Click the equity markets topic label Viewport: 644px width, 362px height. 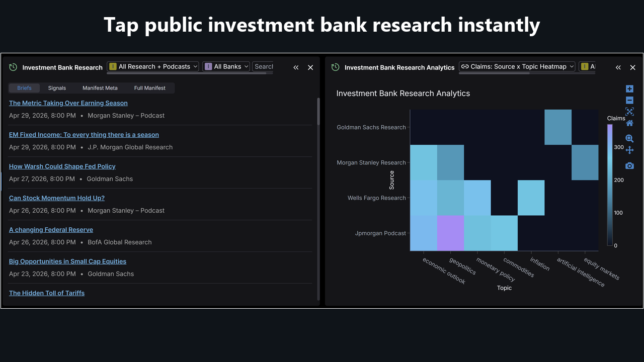602,268
